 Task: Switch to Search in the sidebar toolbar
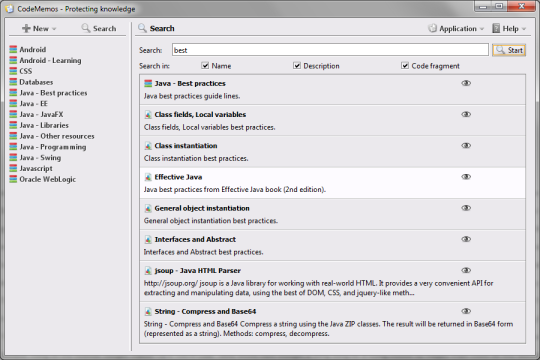[99, 28]
